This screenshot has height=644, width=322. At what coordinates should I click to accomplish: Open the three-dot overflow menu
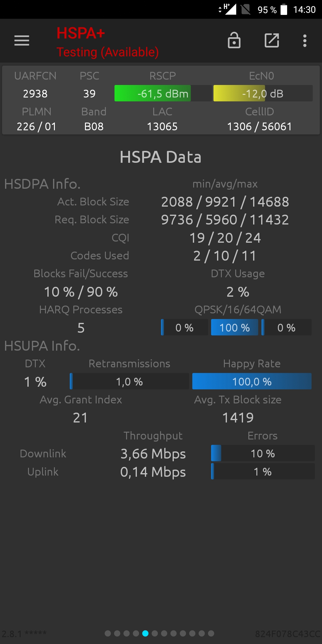pyautogui.click(x=305, y=41)
